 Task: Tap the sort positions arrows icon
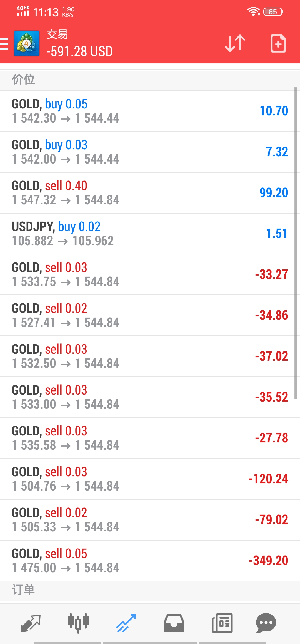235,44
